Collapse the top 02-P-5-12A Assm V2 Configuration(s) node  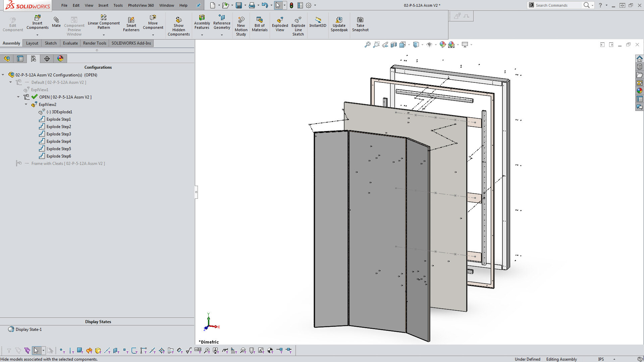click(3, 75)
